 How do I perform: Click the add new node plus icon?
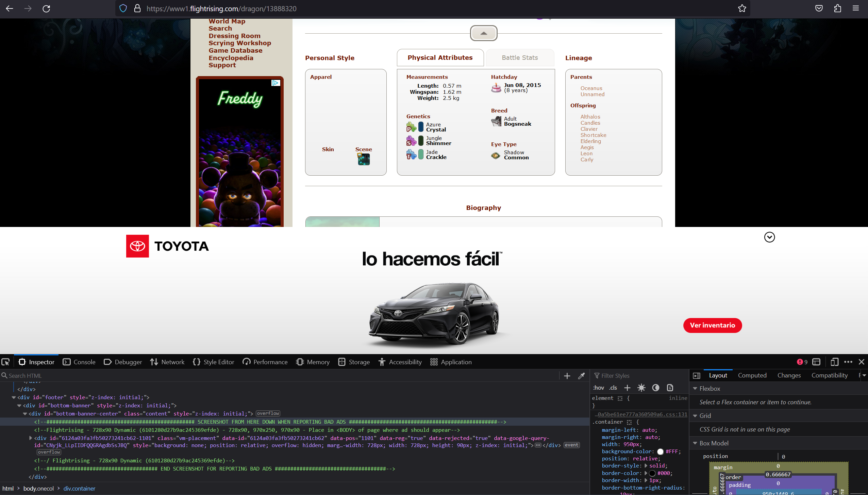tap(567, 376)
